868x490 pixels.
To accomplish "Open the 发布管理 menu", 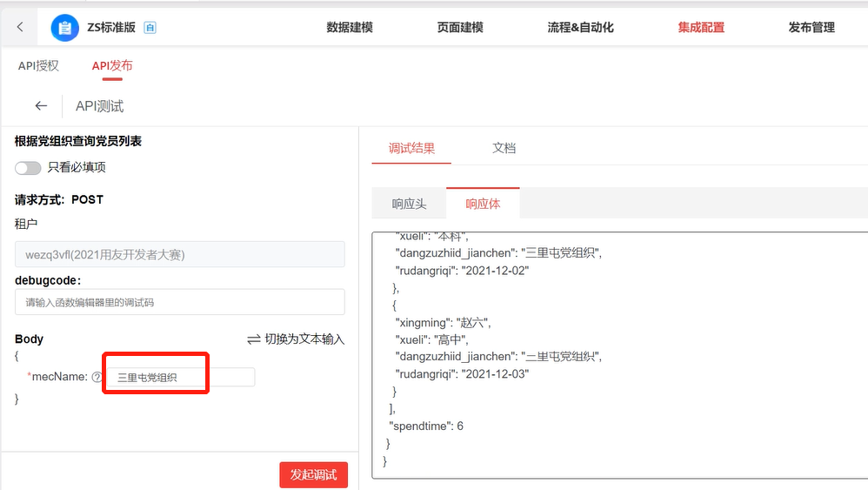I will (811, 27).
